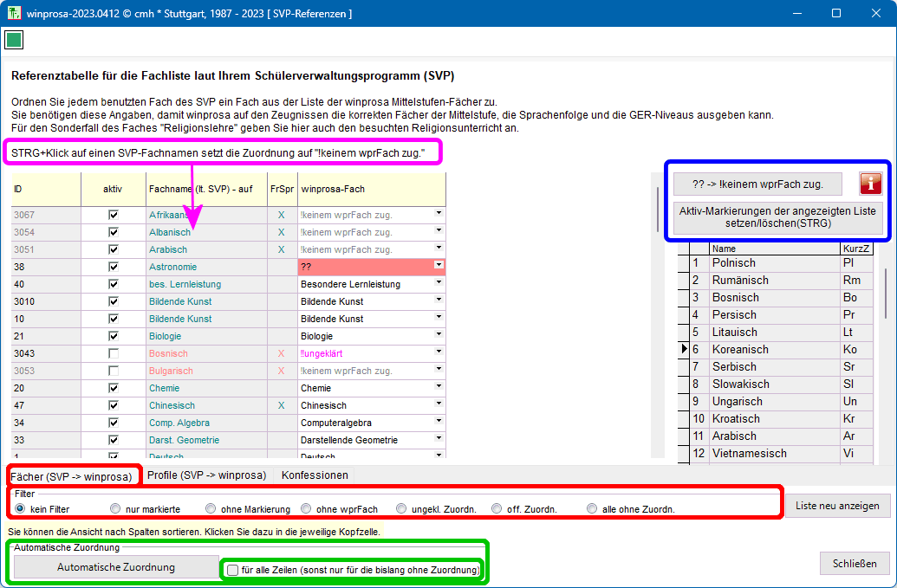Uncheck the aktiv checkbox for Astronomie

point(113,267)
